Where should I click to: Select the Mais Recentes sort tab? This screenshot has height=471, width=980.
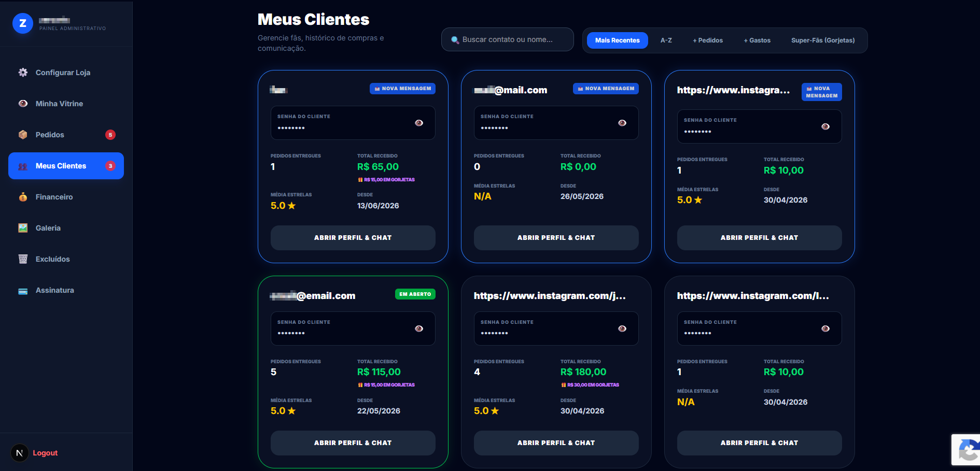[618, 40]
